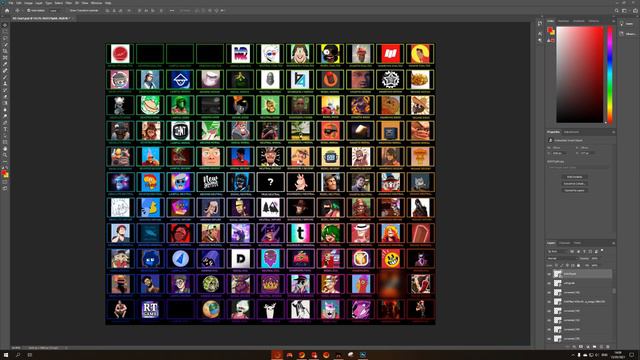
Task: Open the collapsed Libraries panel
Action: (628, 34)
